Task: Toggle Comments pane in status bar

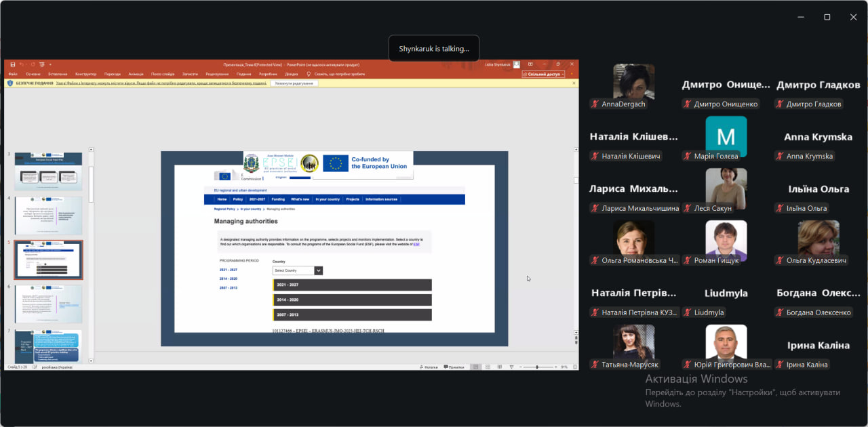Action: click(454, 367)
